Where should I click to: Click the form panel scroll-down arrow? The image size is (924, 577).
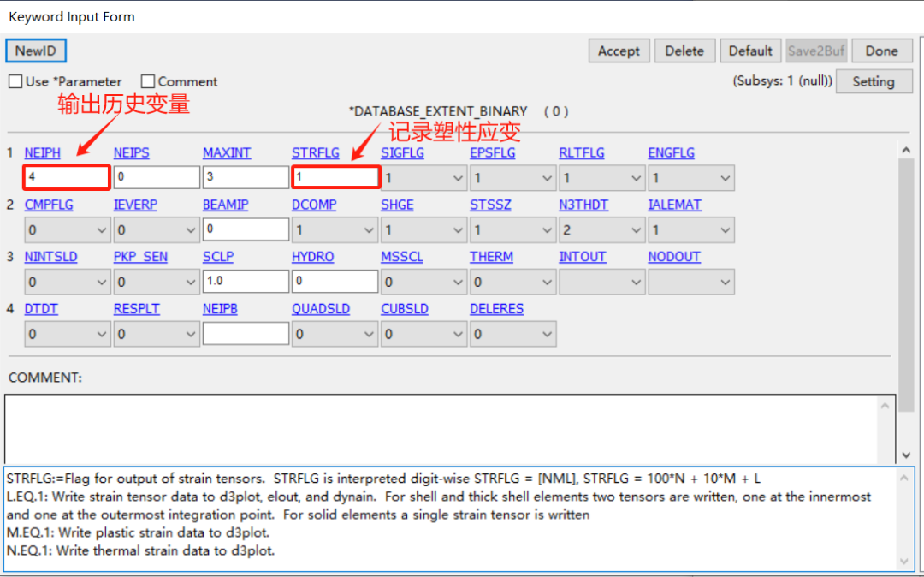(906, 455)
